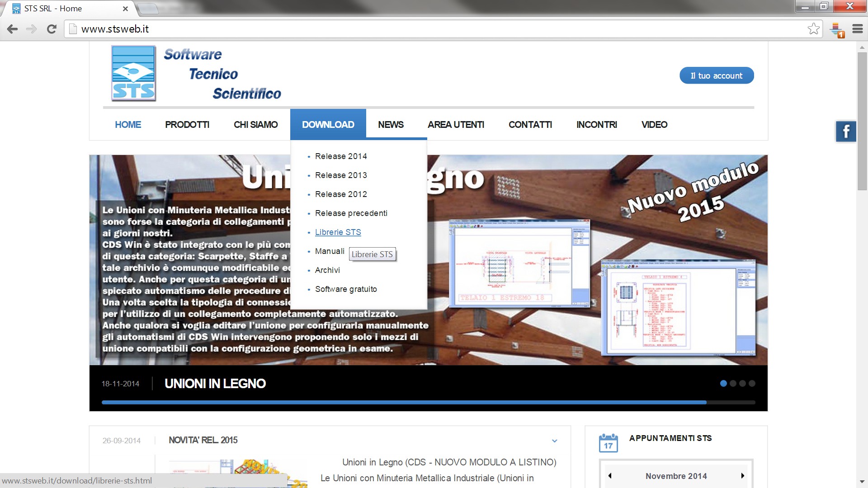Click the blue slideshow progress bar
Screen dimensions: 868x488
[404, 402]
